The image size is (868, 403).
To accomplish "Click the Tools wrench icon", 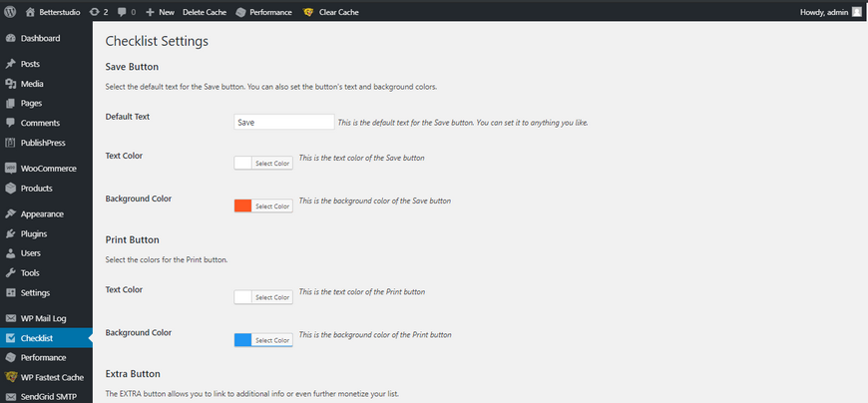I will click(x=11, y=273).
